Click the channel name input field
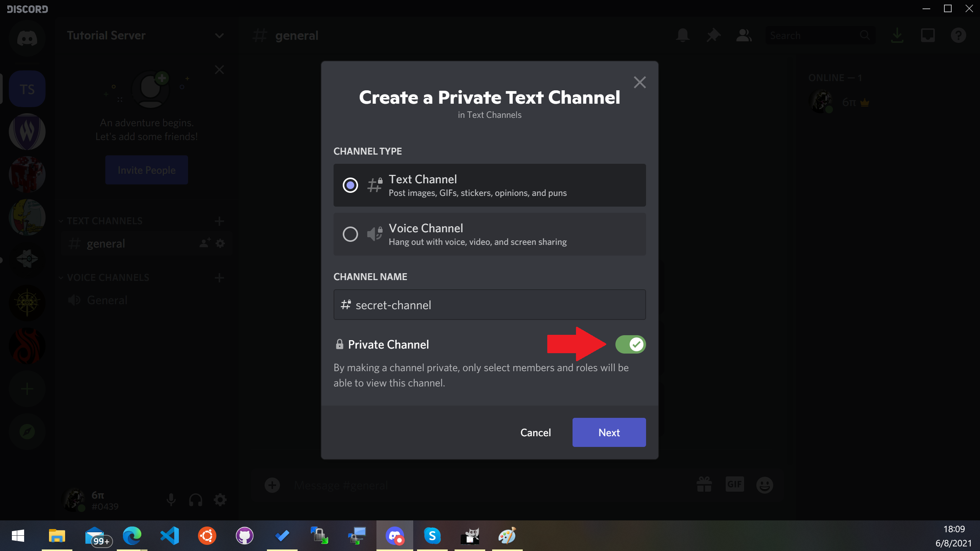Image resolution: width=980 pixels, height=551 pixels. 489,305
